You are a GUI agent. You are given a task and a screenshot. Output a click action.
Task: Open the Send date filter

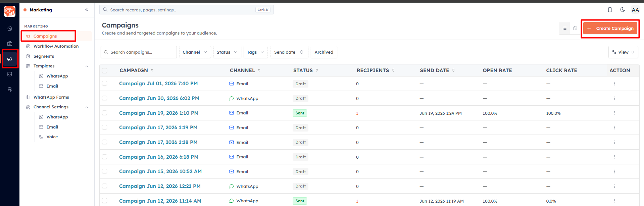pyautogui.click(x=289, y=52)
